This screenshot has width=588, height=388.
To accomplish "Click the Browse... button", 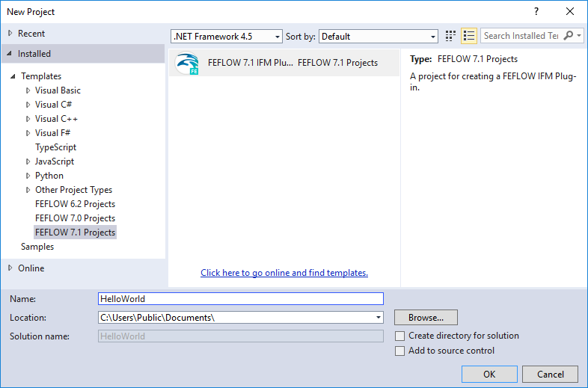I will click(x=426, y=318).
